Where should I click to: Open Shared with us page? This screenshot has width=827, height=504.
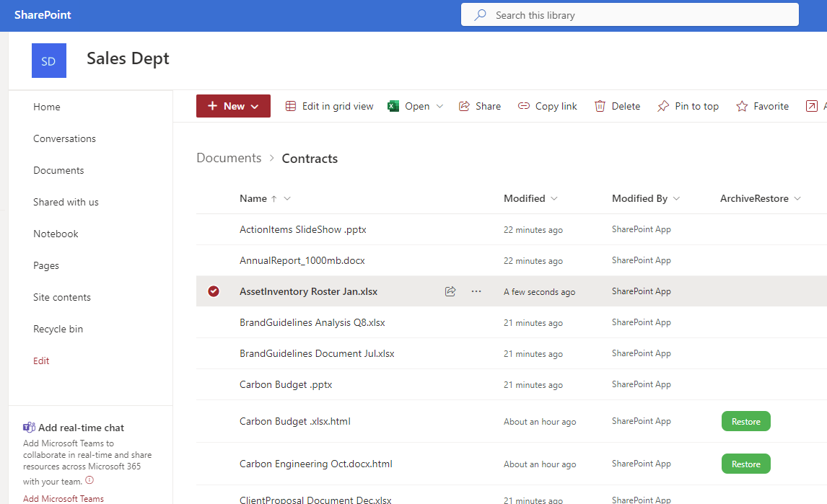tap(66, 202)
